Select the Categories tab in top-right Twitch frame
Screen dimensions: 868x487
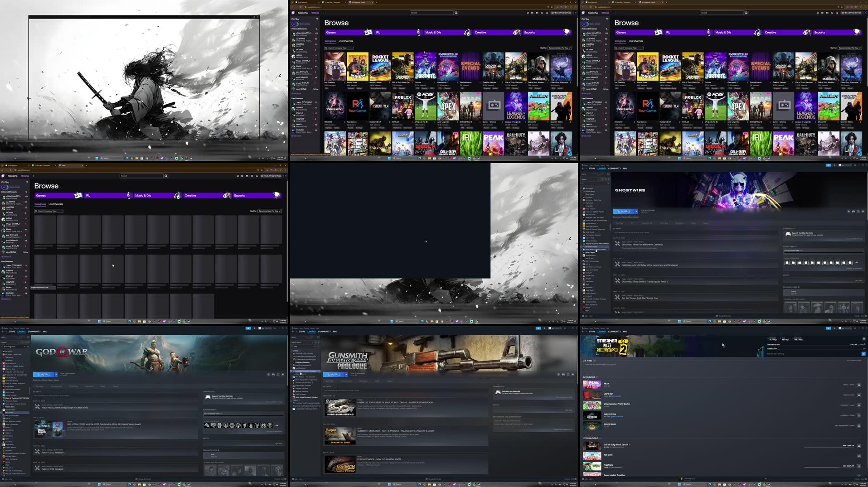[x=621, y=41]
